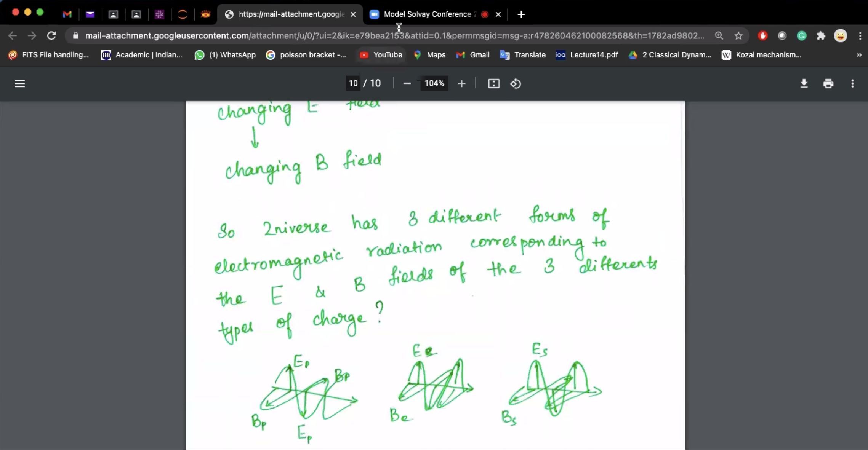Click the zoom in plus icon

[x=461, y=83]
